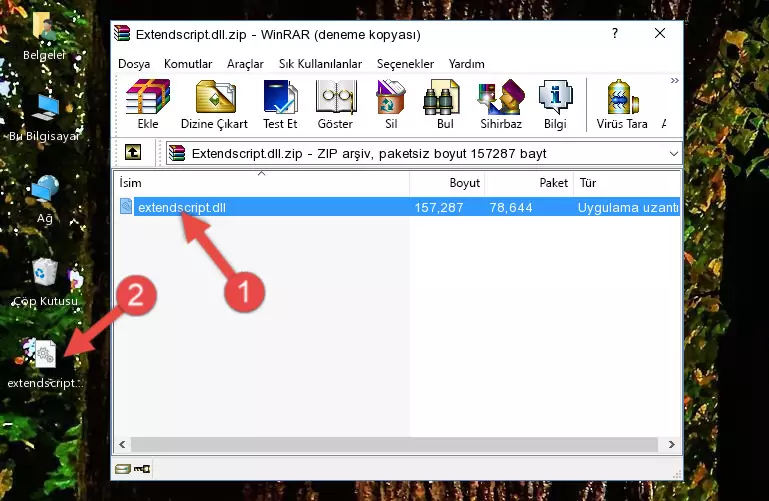Screen dimensions: 769x501
Task: Click packed size value 78,644
Action: (511, 207)
